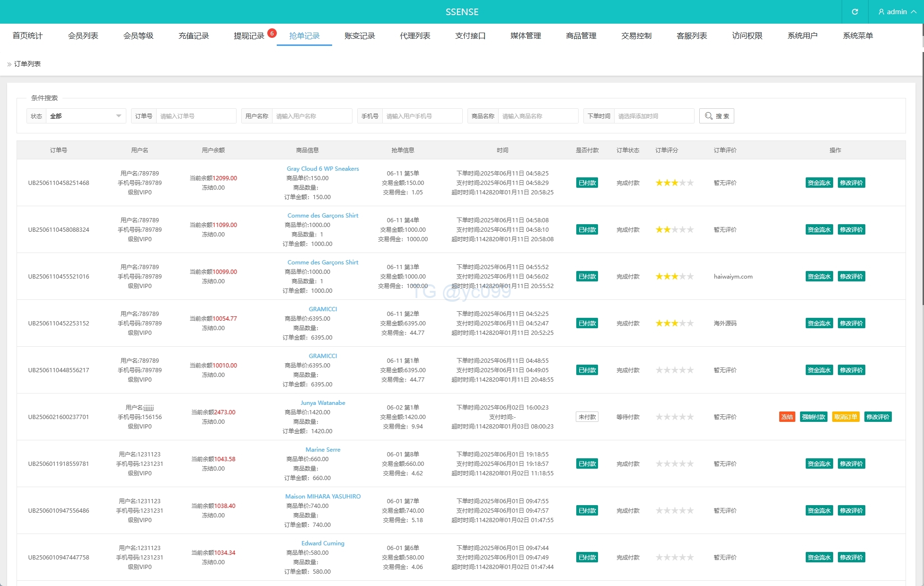Expand the 状态 status dropdown
The image size is (924, 586).
(x=86, y=116)
